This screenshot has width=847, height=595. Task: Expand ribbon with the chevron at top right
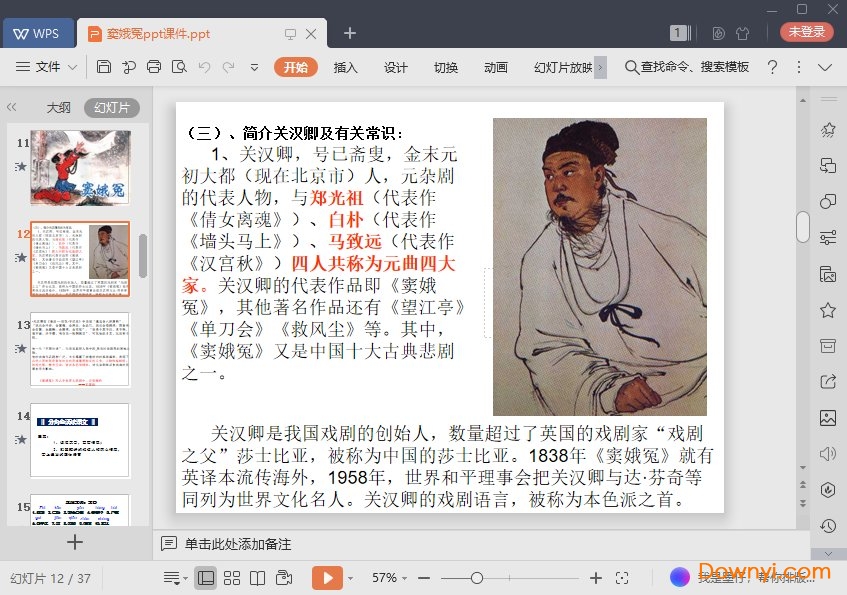click(825, 67)
